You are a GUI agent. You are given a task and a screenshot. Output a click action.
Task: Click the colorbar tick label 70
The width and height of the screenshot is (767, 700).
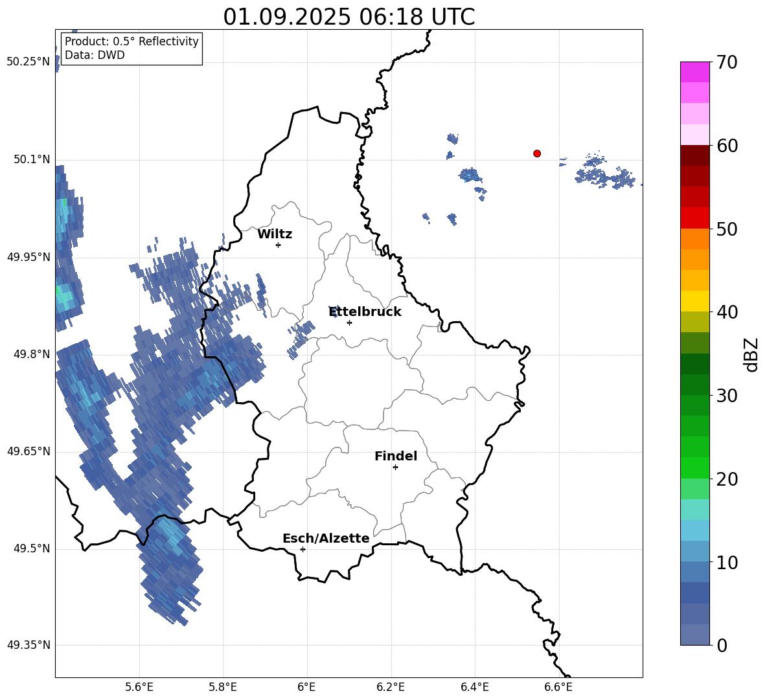click(x=727, y=63)
